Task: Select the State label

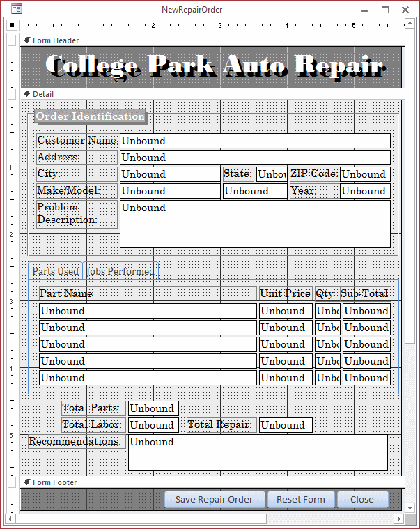Action: pyautogui.click(x=238, y=174)
